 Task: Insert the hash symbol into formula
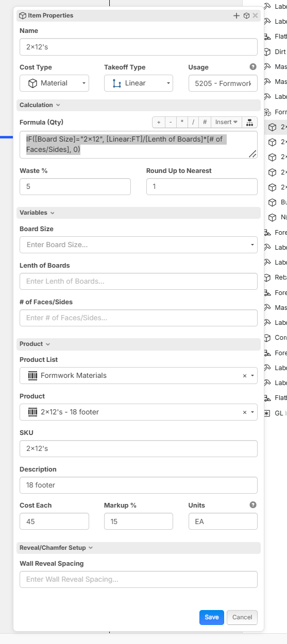pos(205,122)
